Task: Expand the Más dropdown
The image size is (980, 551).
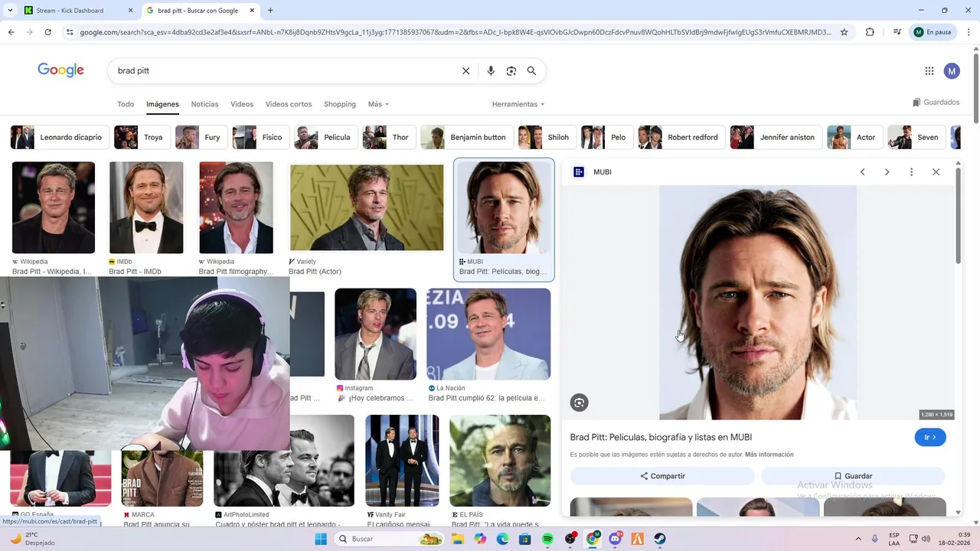Action: click(378, 104)
